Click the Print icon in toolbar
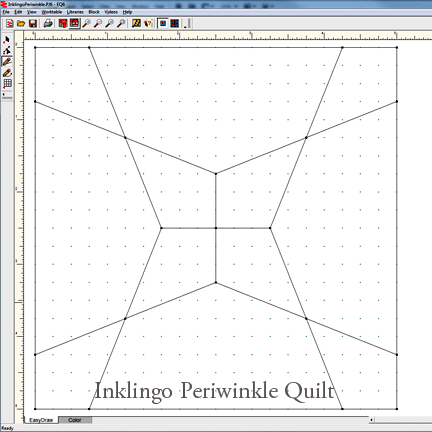This screenshot has width=432, height=432. 48,23
